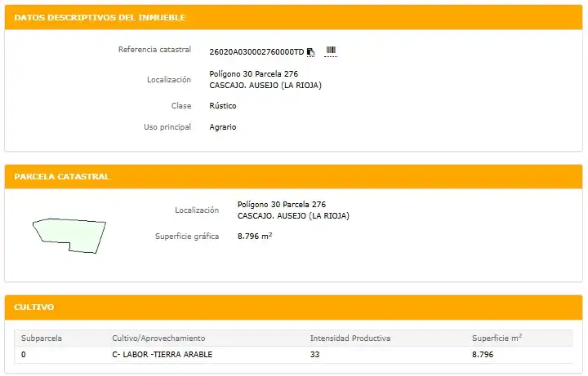Click the Intensidad Productiva column header
Viewport: 588px width, 376px height.
coord(350,338)
